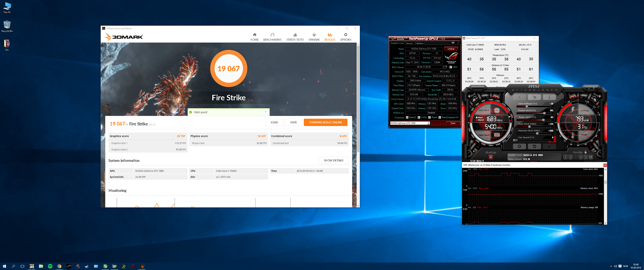This screenshot has height=270, width=644.
Task: Click the volume speaker tray icon
Action: [x=615, y=266]
